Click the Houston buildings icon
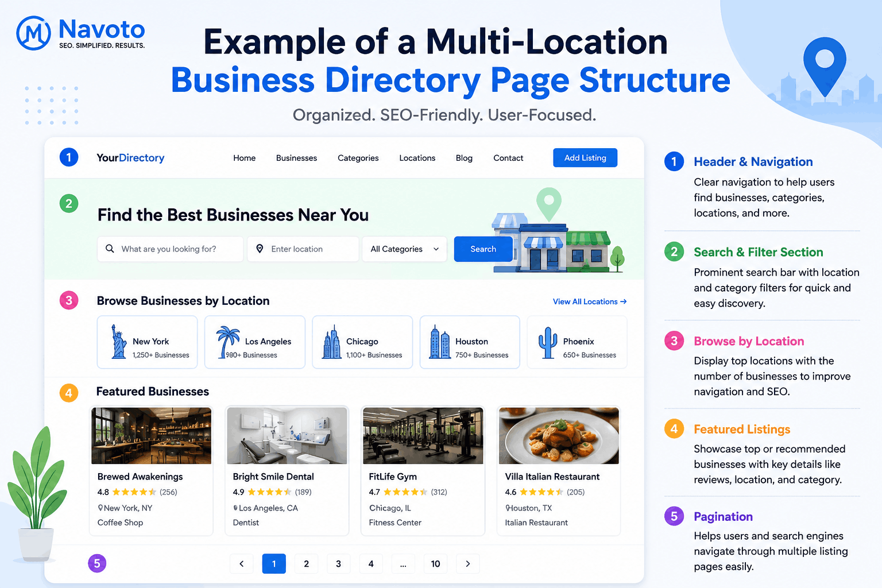882x588 pixels. point(440,342)
